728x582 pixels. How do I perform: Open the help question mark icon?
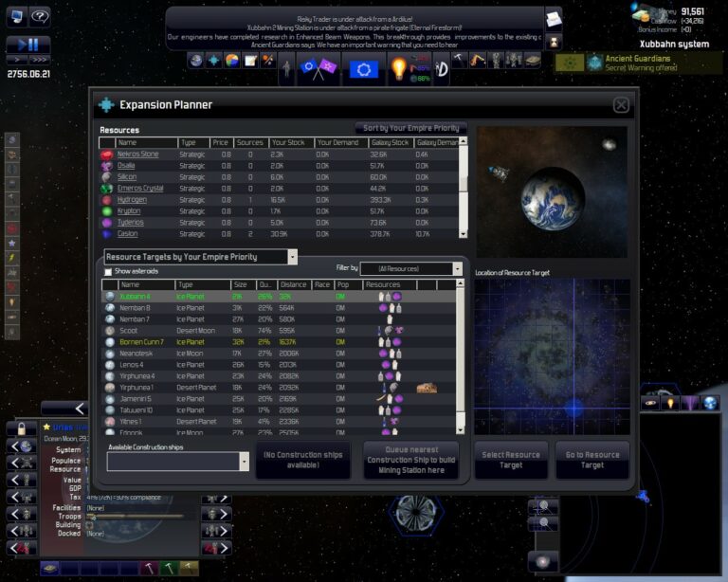point(41,17)
